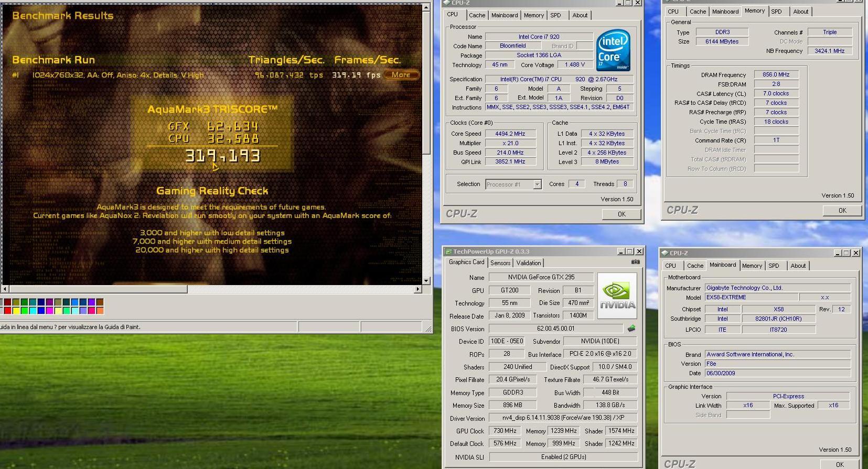868x469 pixels.
Task: Take GPU-Z screenshot with camera icon
Action: 635,262
